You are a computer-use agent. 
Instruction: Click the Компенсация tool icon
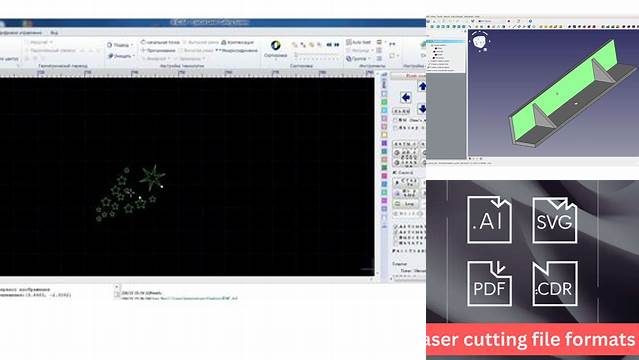[x=224, y=42]
